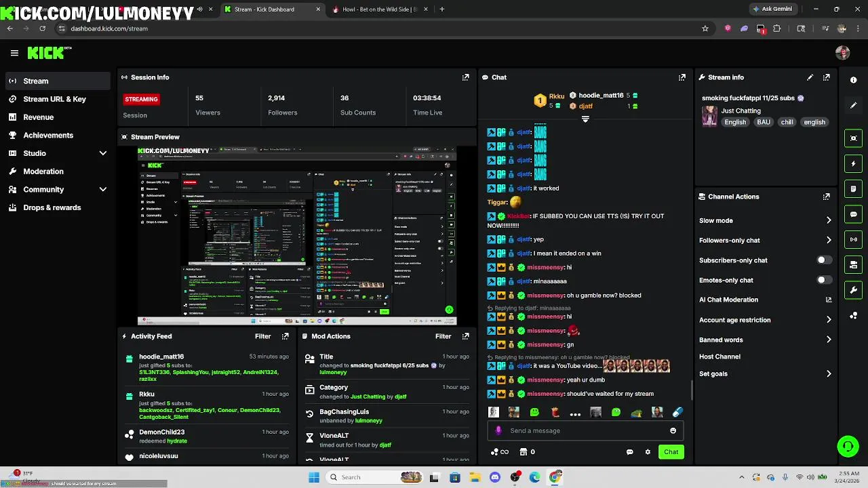868x488 pixels.
Task: Open Activity Feed Filter
Action: tap(262, 336)
